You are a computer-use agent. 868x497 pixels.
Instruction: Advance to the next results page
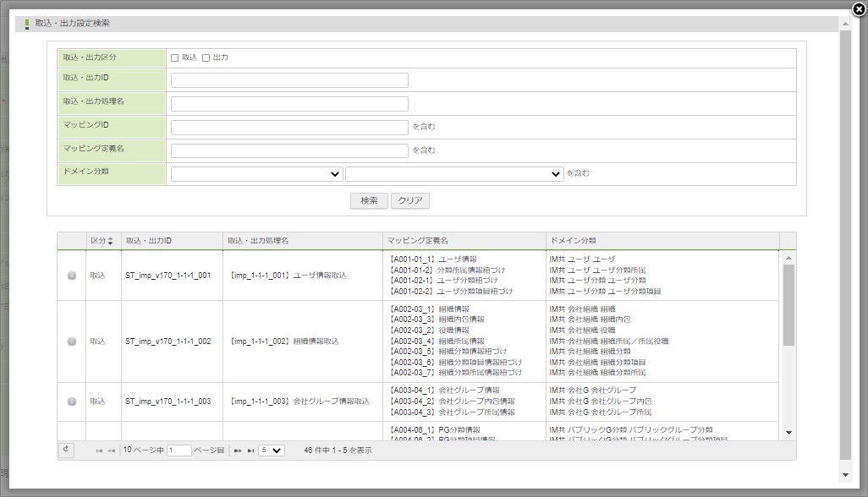(x=238, y=451)
